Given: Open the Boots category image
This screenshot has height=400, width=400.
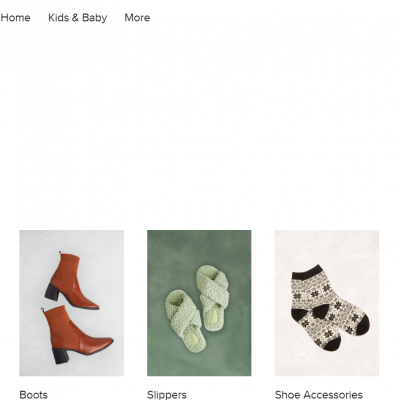Looking at the screenshot, I should [x=71, y=303].
